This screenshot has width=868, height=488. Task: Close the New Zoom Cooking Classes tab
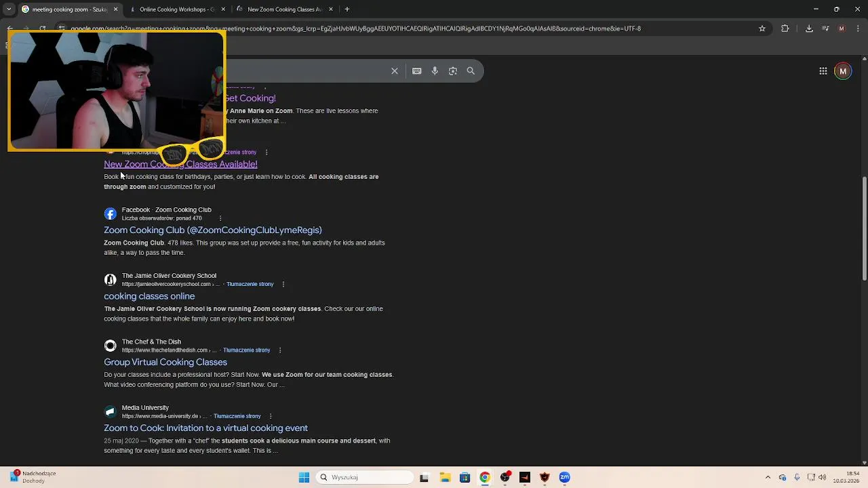click(331, 9)
